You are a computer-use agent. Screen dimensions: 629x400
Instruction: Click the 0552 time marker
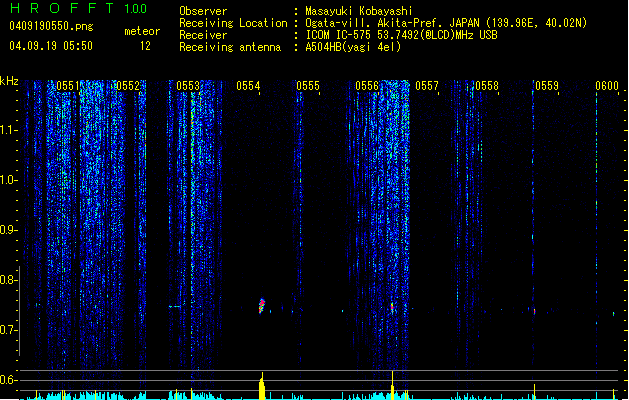[x=128, y=85]
